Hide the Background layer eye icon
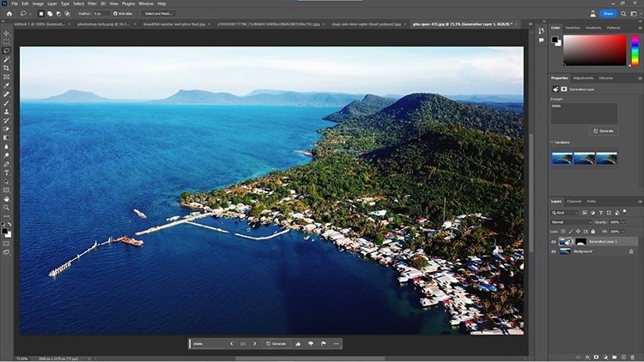This screenshot has height=362, width=644. [553, 251]
